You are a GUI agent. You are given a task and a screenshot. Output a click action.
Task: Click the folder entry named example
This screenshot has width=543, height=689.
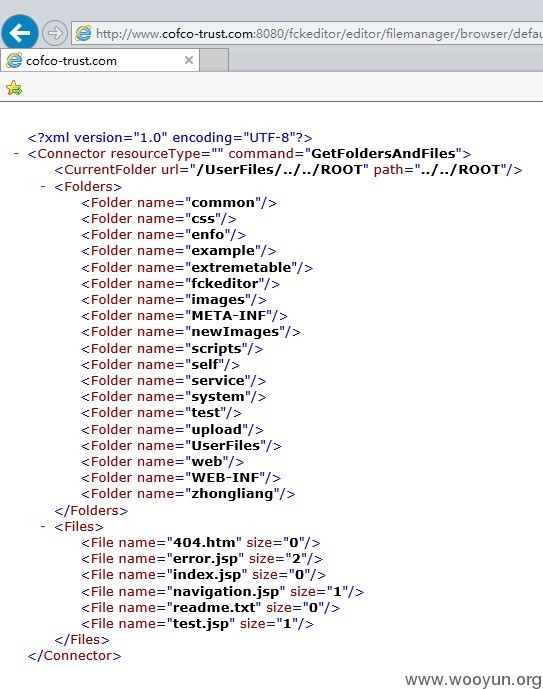point(179,251)
